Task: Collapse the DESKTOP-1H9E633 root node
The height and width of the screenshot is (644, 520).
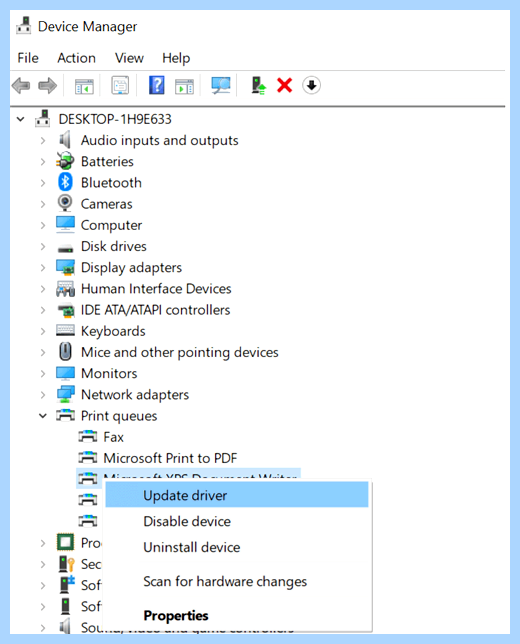Action: tap(20, 119)
